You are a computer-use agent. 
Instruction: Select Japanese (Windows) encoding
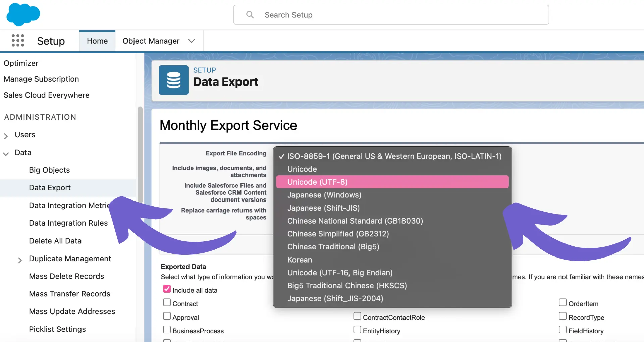392,195
